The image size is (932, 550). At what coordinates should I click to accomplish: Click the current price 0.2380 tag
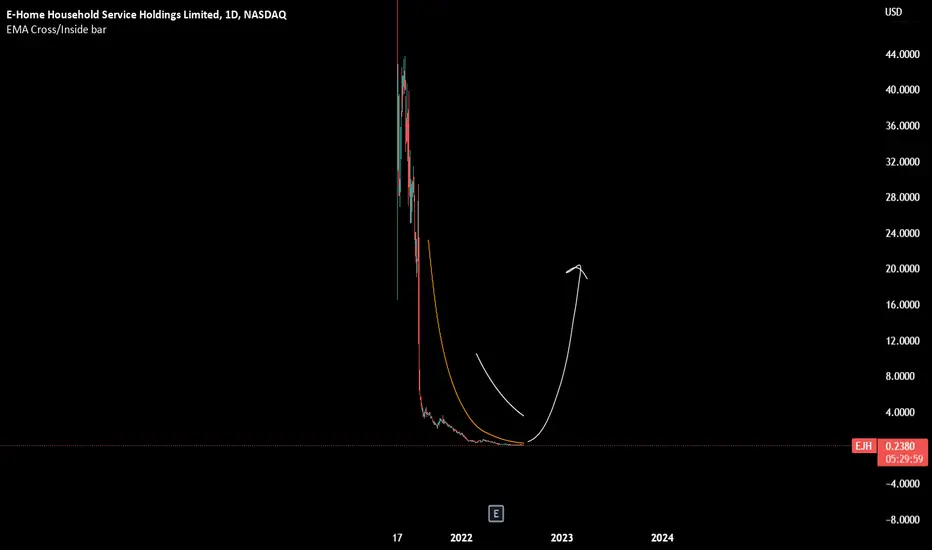(900, 446)
